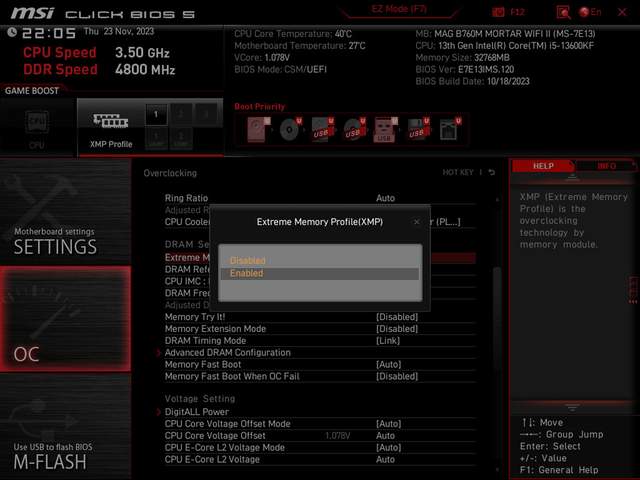
Task: Click the date Thu 23 Nov, 2023
Action: (x=119, y=31)
